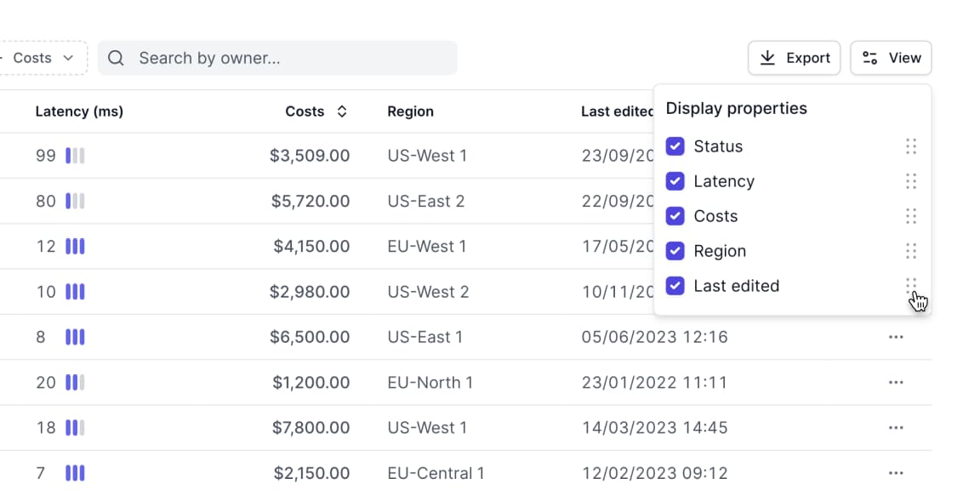Expand the Costs filter dropdown
The image size is (980, 490).
click(43, 58)
